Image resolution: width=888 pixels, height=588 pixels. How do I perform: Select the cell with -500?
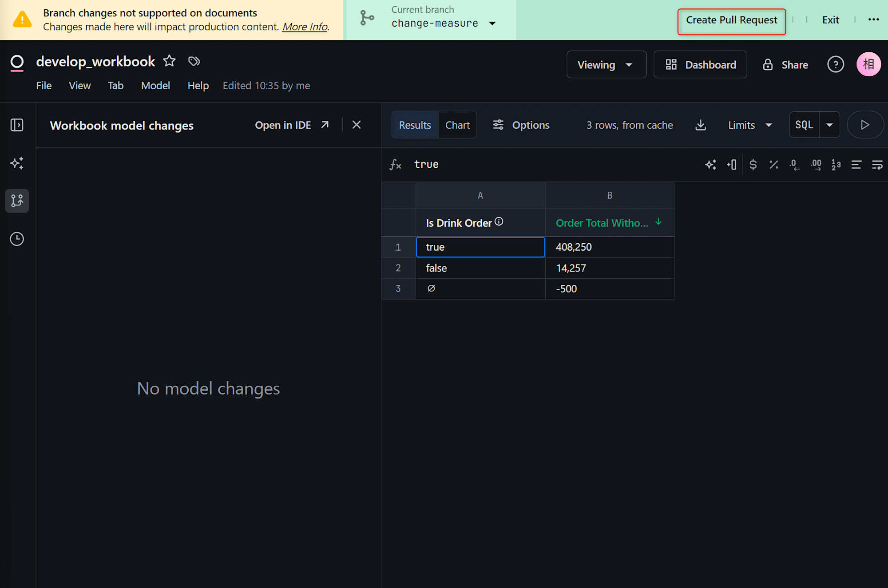[x=610, y=288]
